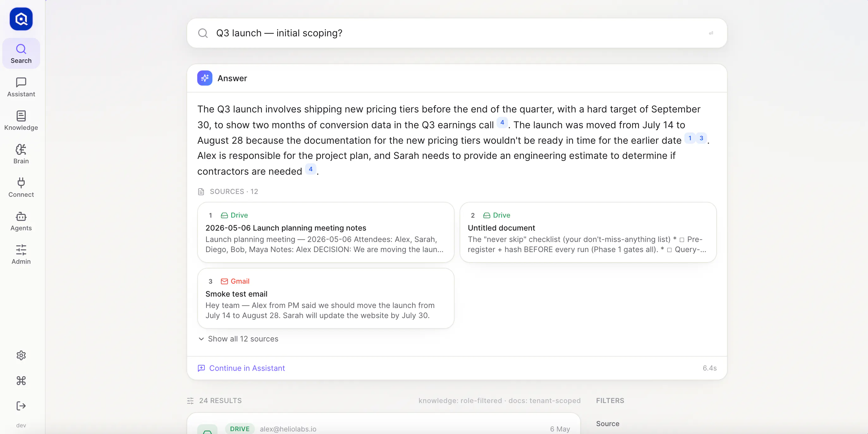Open the Agents robot icon
The width and height of the screenshot is (868, 434).
pos(21,216)
